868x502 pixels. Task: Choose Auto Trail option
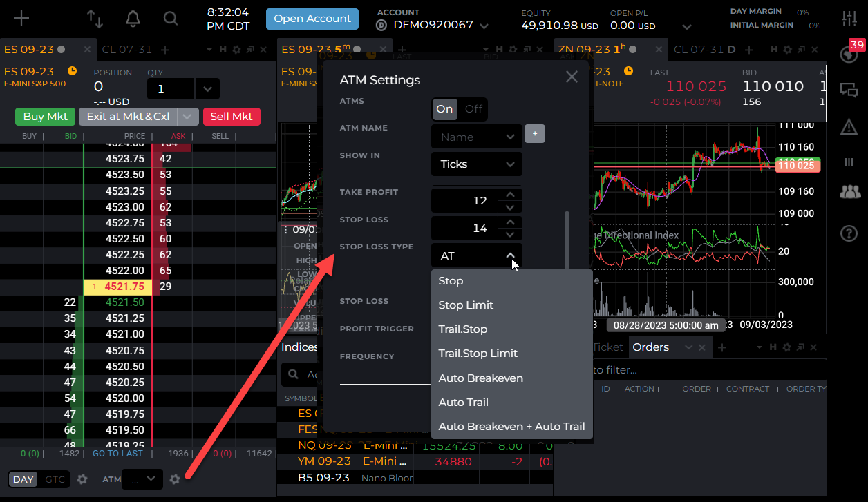(x=512, y=403)
